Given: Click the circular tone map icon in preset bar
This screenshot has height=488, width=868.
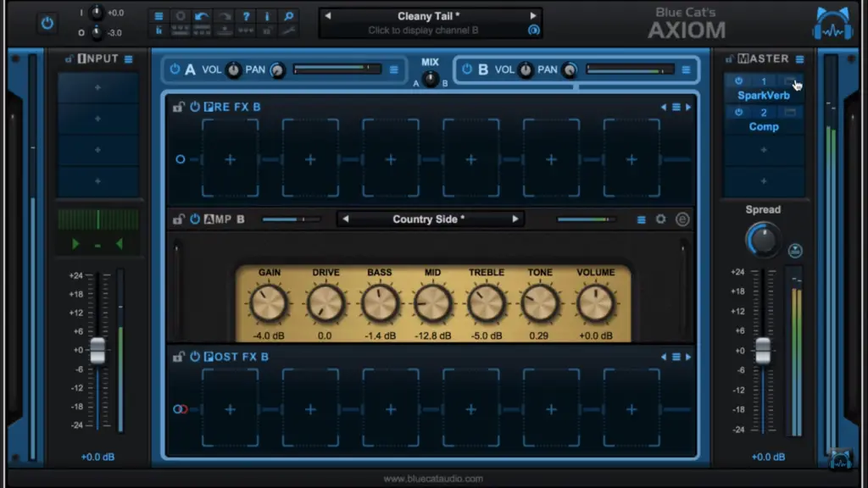Looking at the screenshot, I should point(534,30).
